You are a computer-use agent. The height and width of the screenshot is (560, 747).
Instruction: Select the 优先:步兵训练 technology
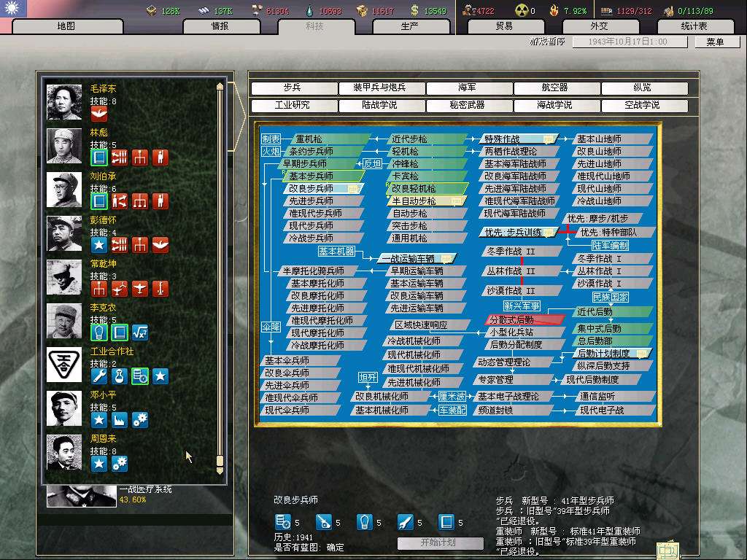click(x=519, y=233)
